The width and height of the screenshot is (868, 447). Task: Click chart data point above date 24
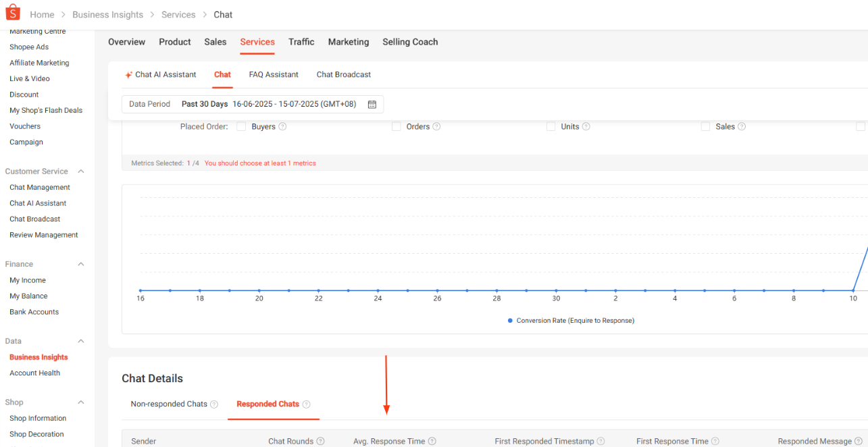pyautogui.click(x=378, y=290)
